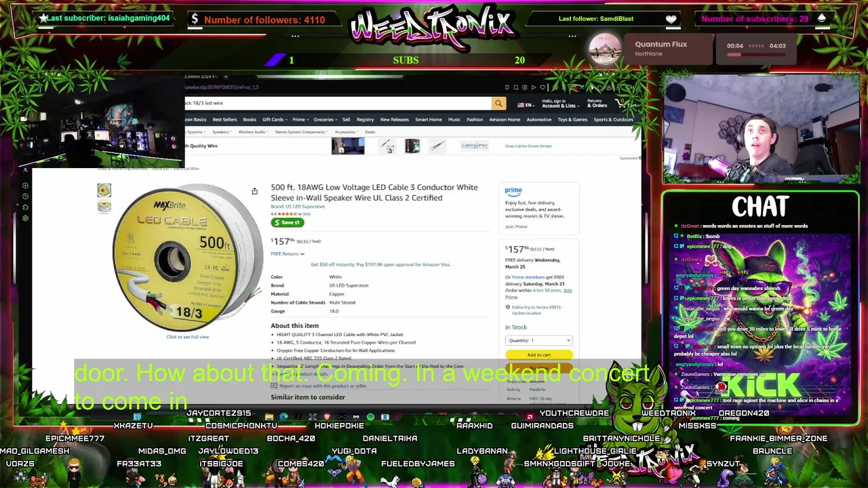
Task: Open Automotive in Amazon nav bar
Action: [539, 119]
